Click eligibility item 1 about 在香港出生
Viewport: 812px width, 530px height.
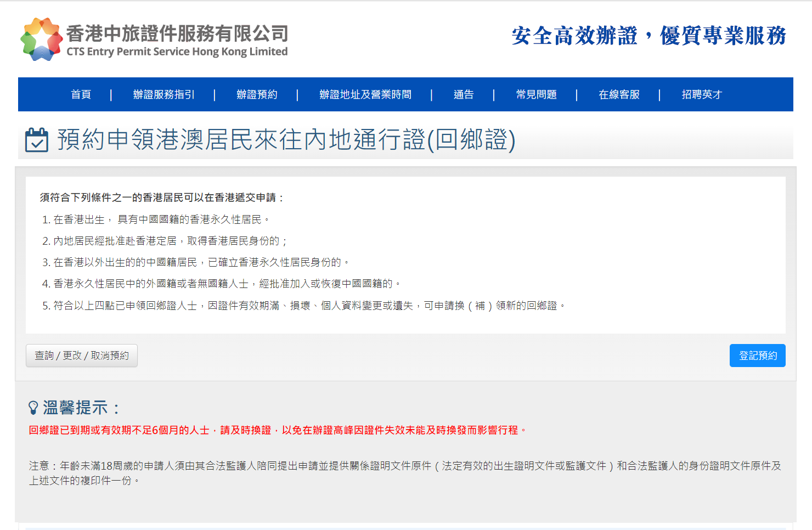coord(157,219)
